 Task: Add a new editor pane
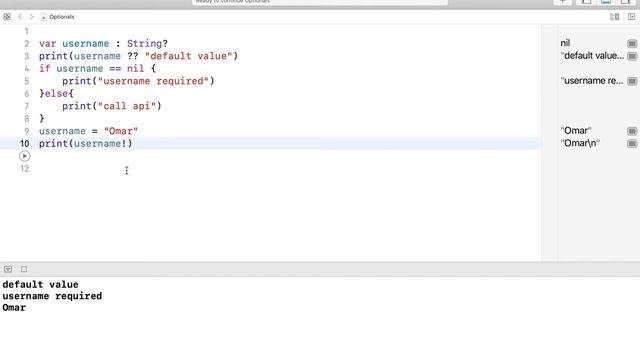(x=631, y=17)
